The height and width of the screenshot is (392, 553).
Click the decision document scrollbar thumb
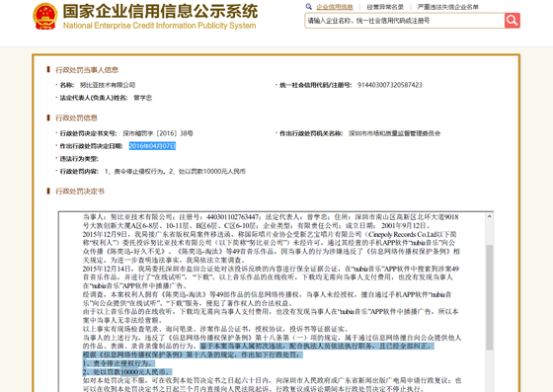point(489,297)
